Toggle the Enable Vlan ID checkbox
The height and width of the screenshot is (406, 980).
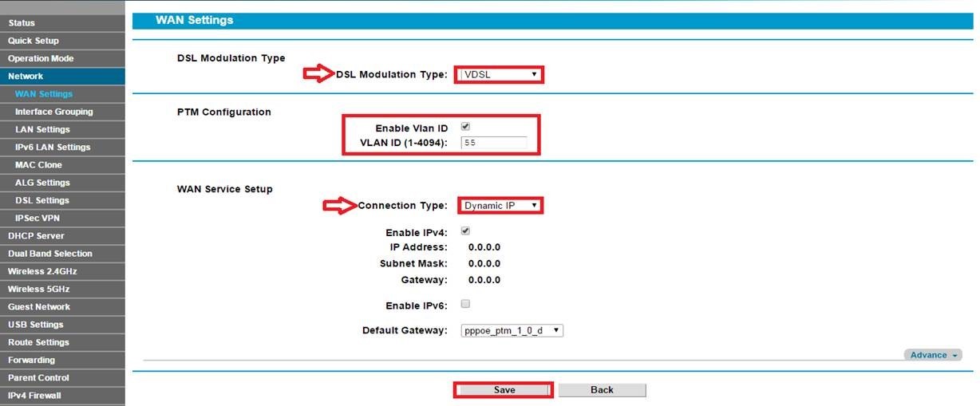point(466,127)
